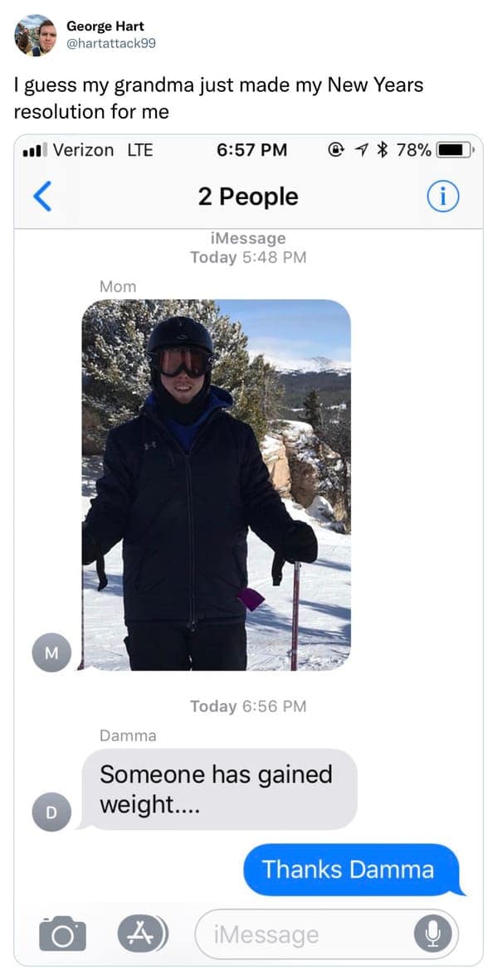Screen dimensions: 497x980
Task: Tap the blue back chevron
Action: (41, 196)
